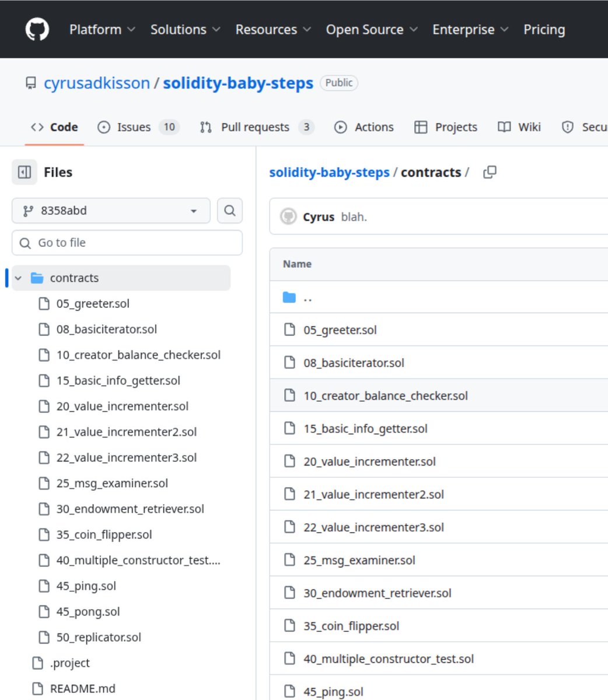This screenshot has height=700, width=608.
Task: Open 05_greeter.sol in the file table
Action: [x=340, y=330]
